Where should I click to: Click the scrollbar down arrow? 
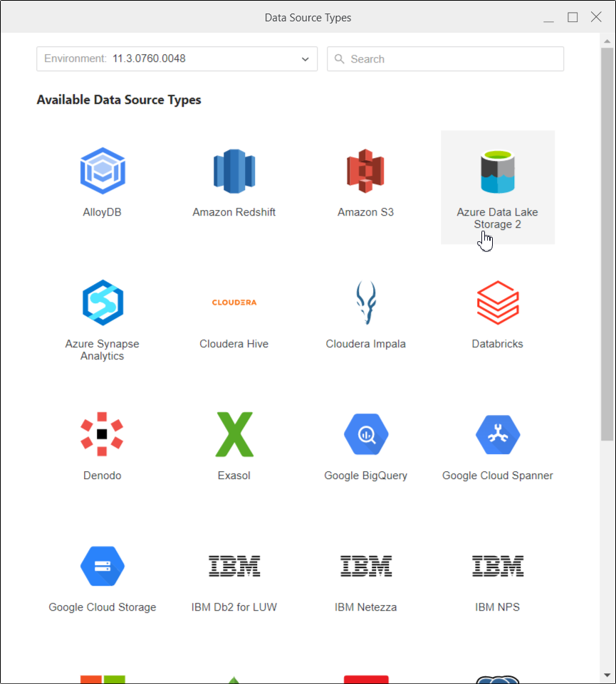[607, 675]
